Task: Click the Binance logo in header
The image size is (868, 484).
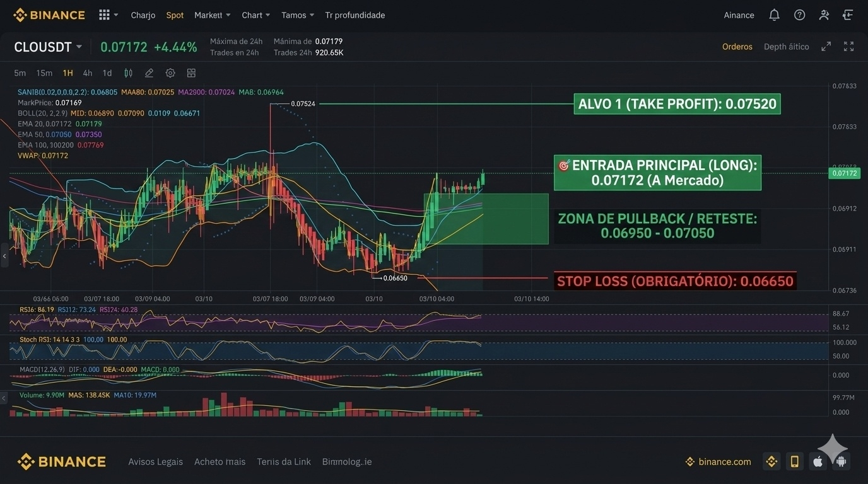Action: [x=49, y=15]
